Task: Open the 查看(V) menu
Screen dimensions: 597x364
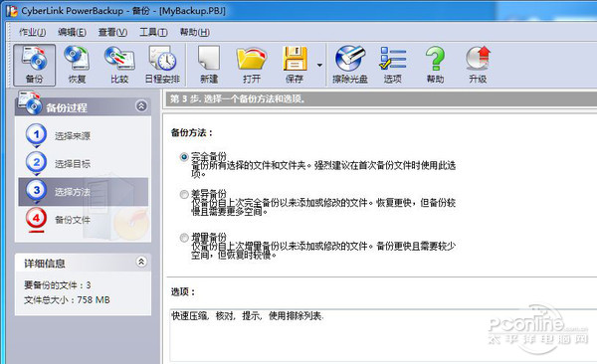Action: [x=112, y=33]
